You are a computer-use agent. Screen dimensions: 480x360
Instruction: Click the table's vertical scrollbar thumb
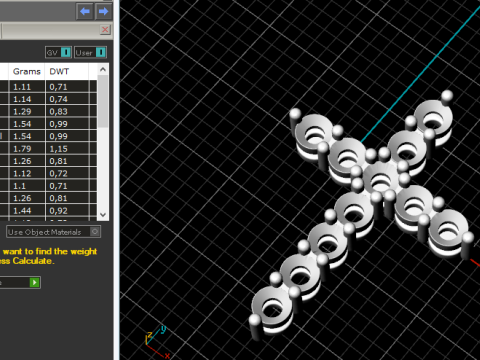click(103, 101)
